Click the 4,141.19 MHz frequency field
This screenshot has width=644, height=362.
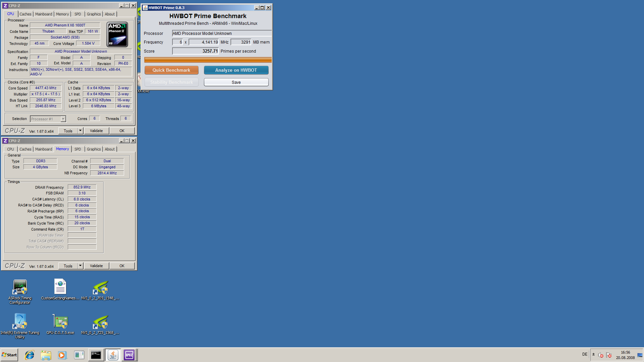click(x=204, y=42)
